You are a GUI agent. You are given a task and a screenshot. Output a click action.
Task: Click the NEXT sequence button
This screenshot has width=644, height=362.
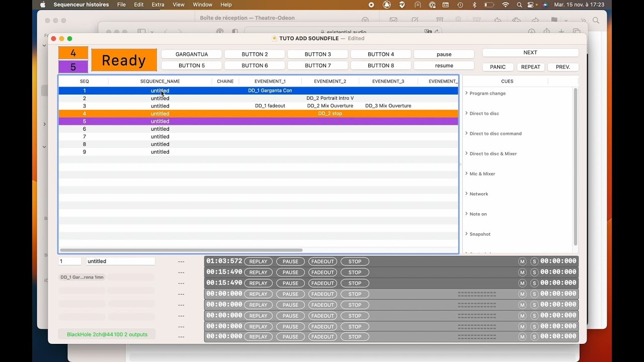530,53
